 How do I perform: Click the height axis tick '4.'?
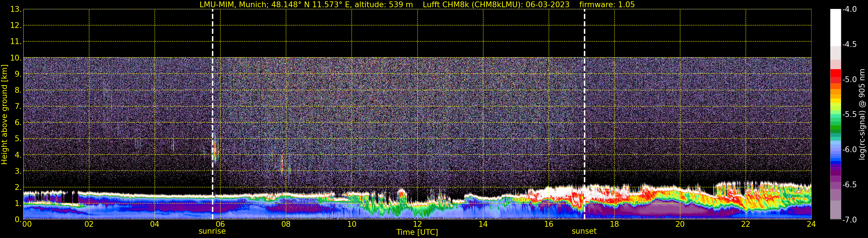[18, 155]
